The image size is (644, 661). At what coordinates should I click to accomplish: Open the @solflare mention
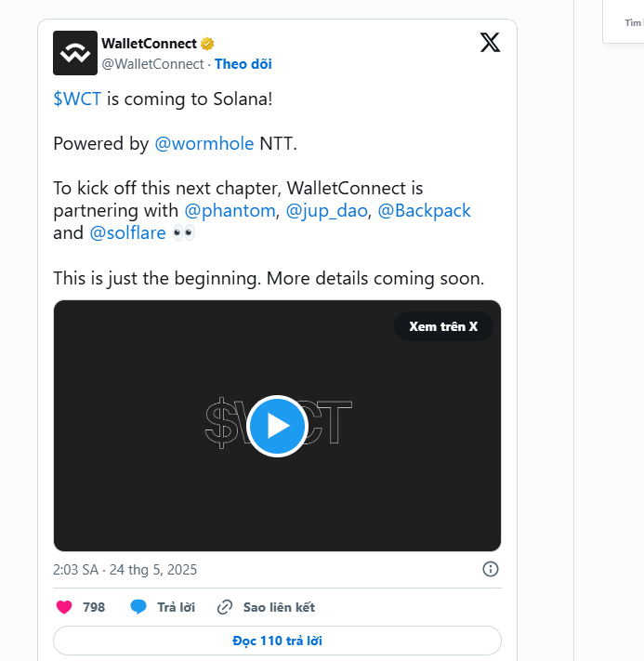tap(127, 232)
